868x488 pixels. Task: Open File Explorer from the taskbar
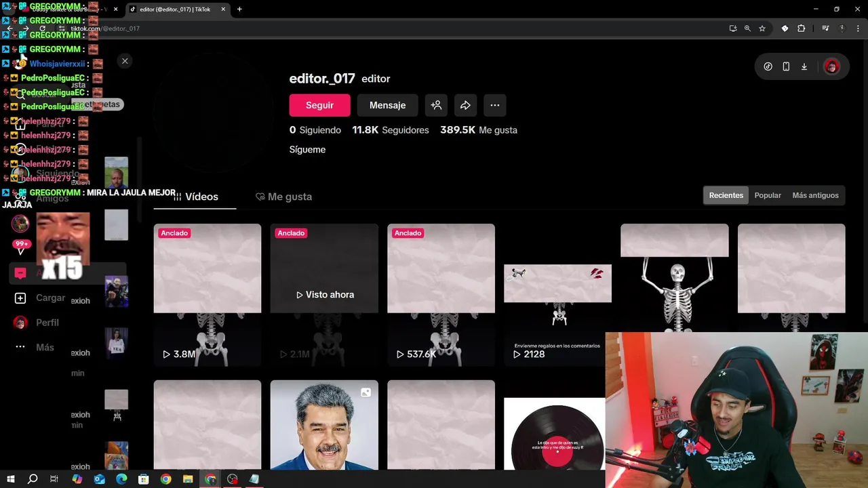pyautogui.click(x=188, y=479)
